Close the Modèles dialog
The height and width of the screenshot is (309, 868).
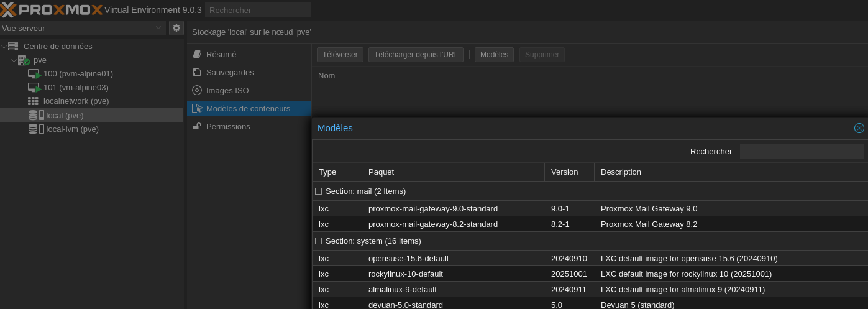[859, 128]
